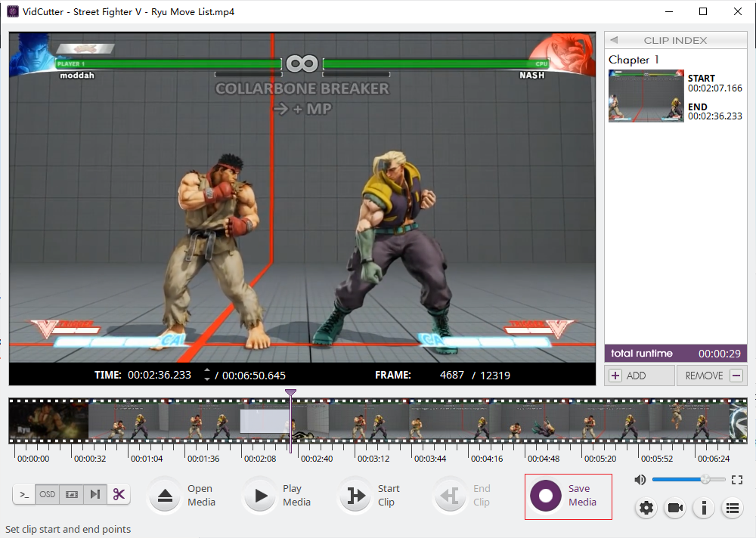756x538 pixels.
Task: Toggle the console window button
Action: click(x=24, y=494)
